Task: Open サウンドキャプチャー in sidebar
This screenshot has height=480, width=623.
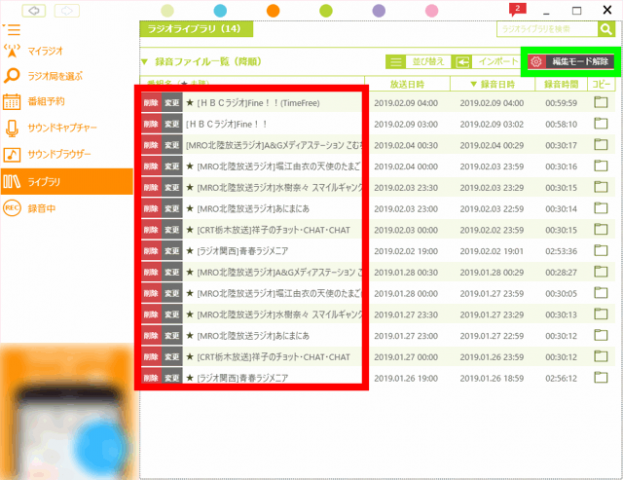Action: pos(62,128)
